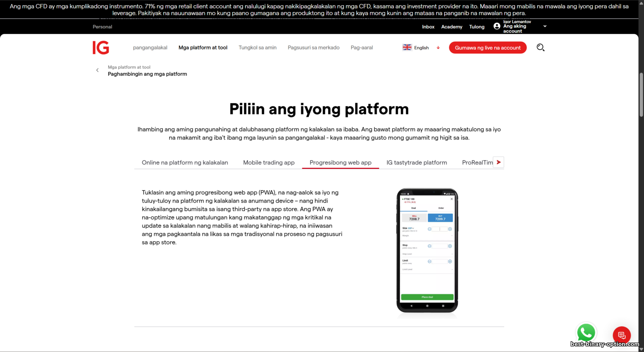Click the UK flag language icon
Viewport: 644px width, 352px height.
coord(407,48)
